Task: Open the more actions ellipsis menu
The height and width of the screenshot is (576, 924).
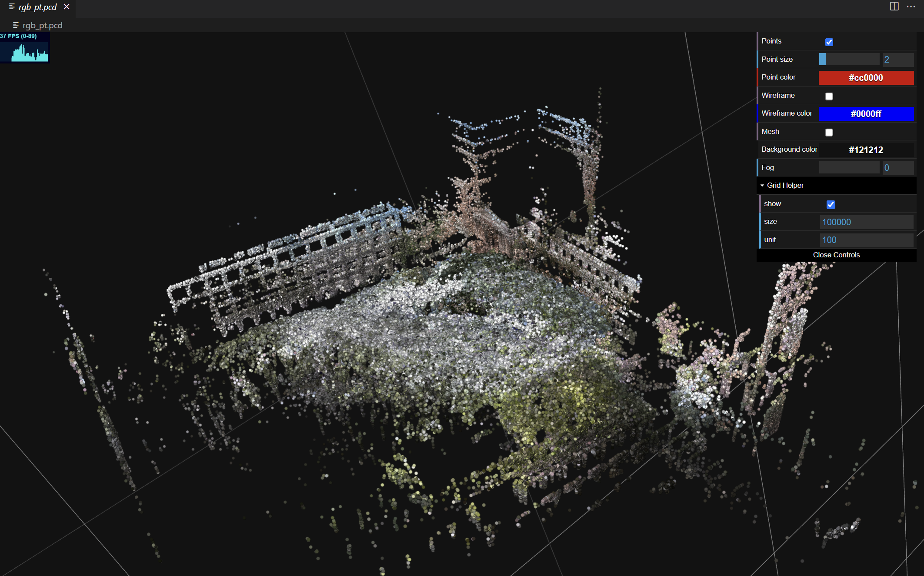Action: coord(911,7)
